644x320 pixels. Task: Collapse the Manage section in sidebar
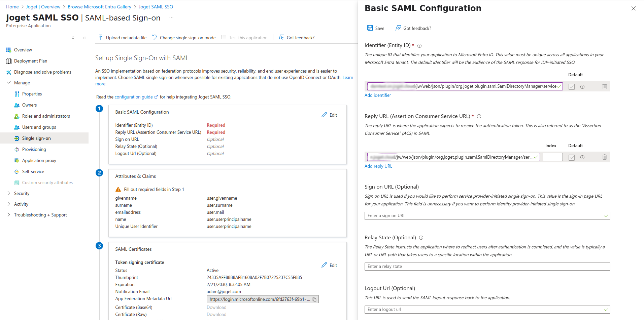tap(9, 83)
